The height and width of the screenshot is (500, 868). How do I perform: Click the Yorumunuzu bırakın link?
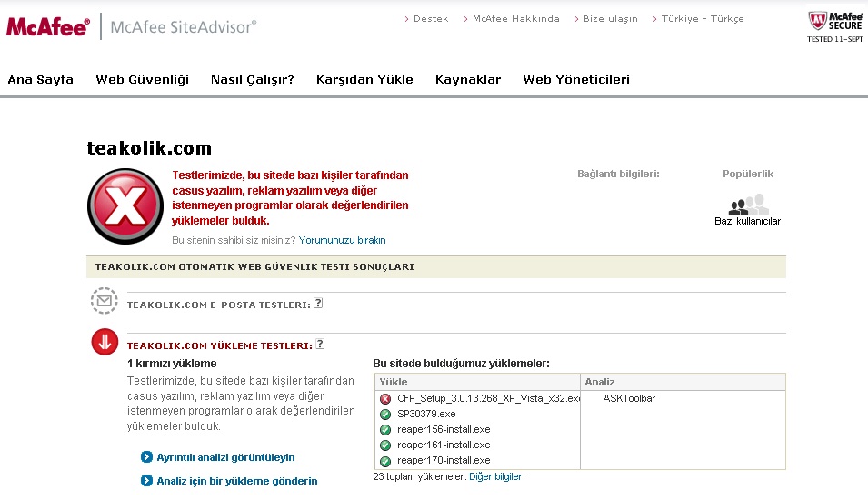(x=342, y=240)
